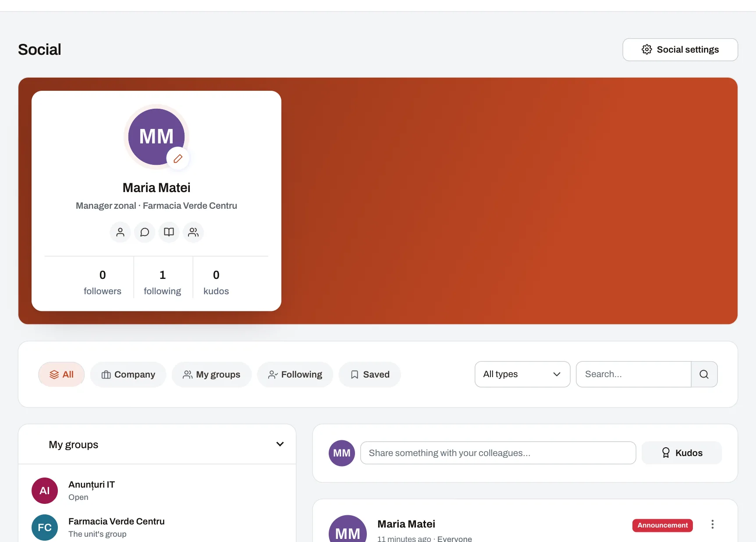Select the All feed filter
756x542 pixels.
coord(61,374)
